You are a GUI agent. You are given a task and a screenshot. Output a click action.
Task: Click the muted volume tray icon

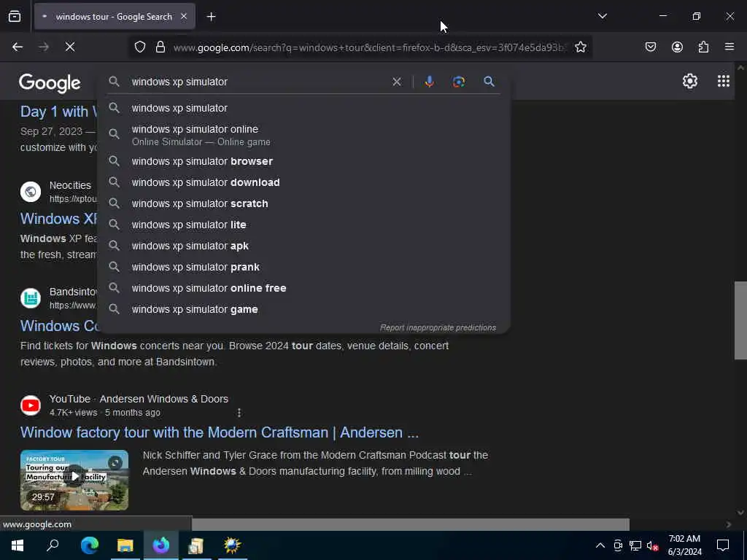[653, 545]
